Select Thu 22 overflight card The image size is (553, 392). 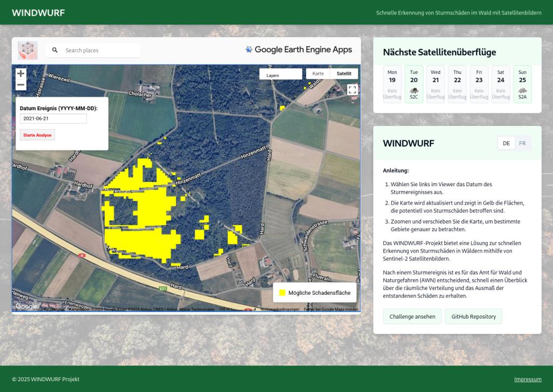[457, 84]
